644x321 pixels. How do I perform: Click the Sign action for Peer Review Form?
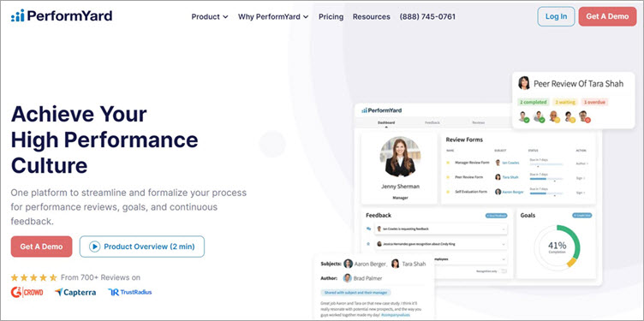(581, 178)
